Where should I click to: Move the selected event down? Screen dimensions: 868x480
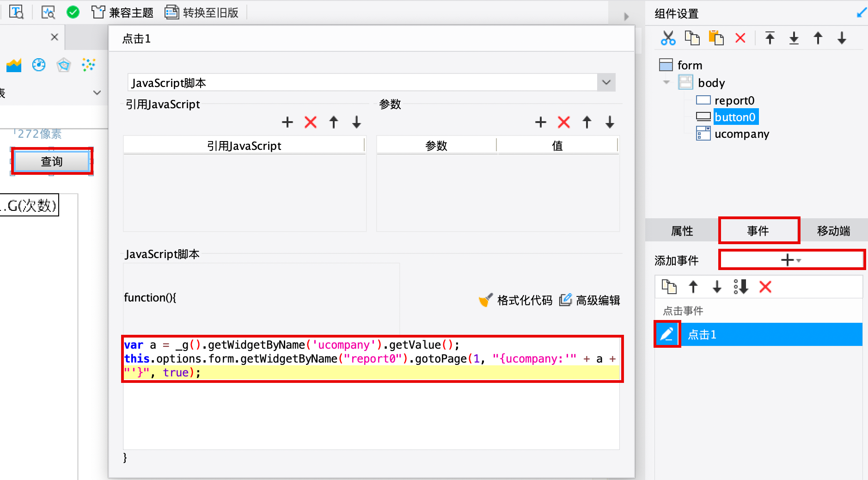click(x=717, y=287)
